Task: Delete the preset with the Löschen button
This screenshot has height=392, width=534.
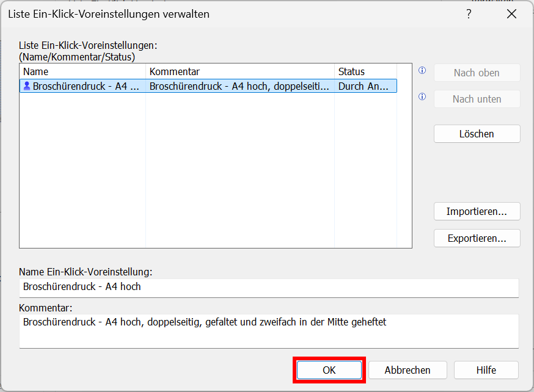Action: pyautogui.click(x=477, y=134)
